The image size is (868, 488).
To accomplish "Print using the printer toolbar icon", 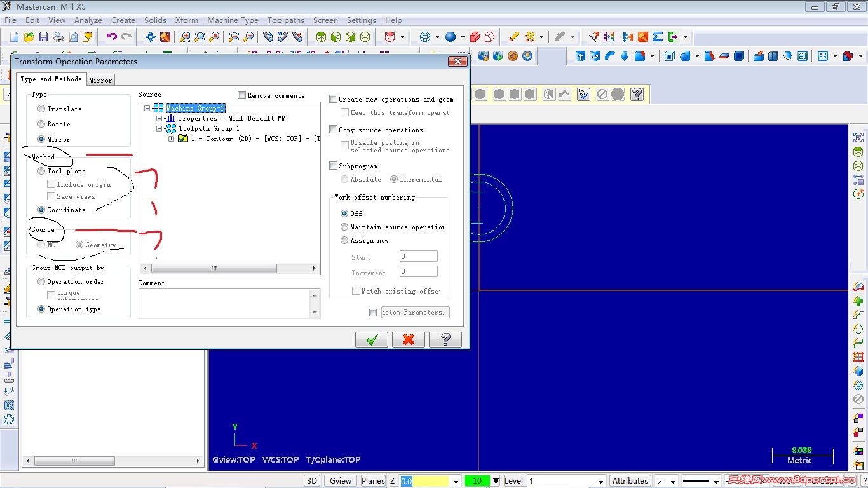I will pyautogui.click(x=58, y=37).
